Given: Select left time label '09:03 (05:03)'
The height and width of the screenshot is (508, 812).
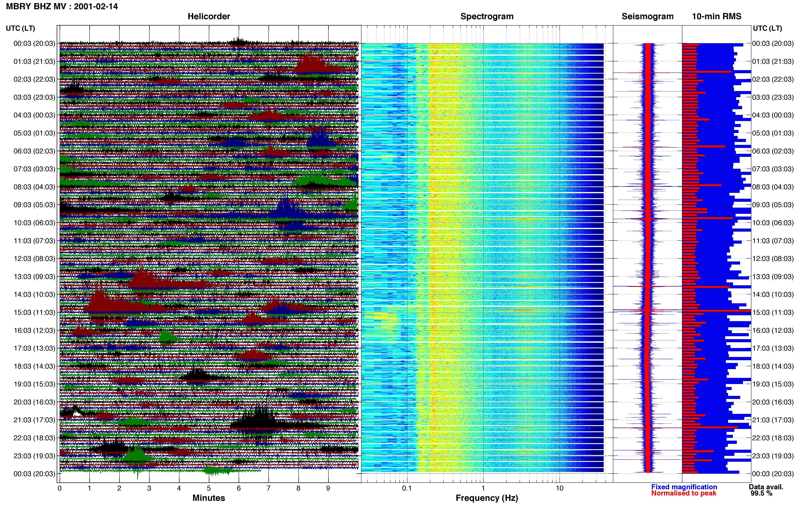Looking at the screenshot, I should coord(34,205).
